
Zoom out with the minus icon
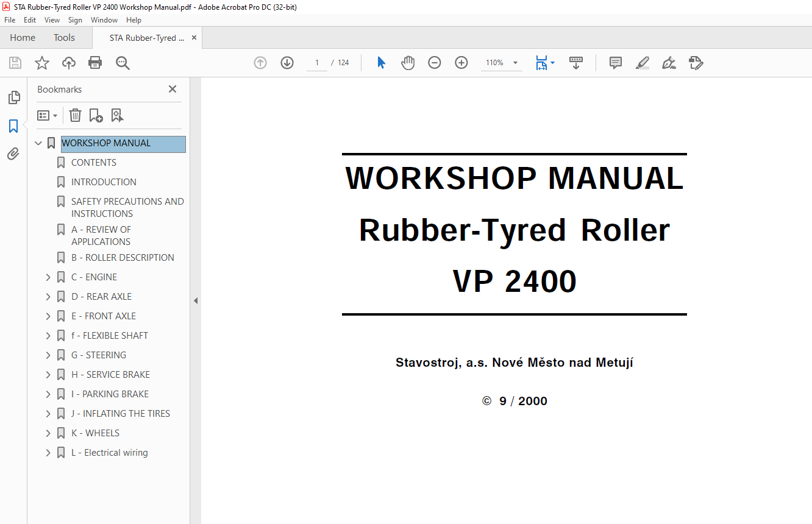435,63
